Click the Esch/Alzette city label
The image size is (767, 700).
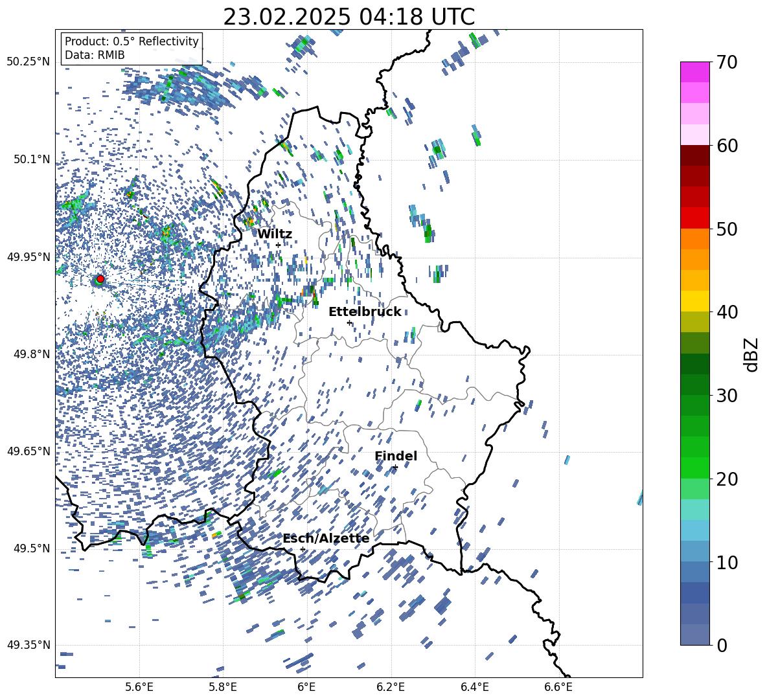pos(326,539)
